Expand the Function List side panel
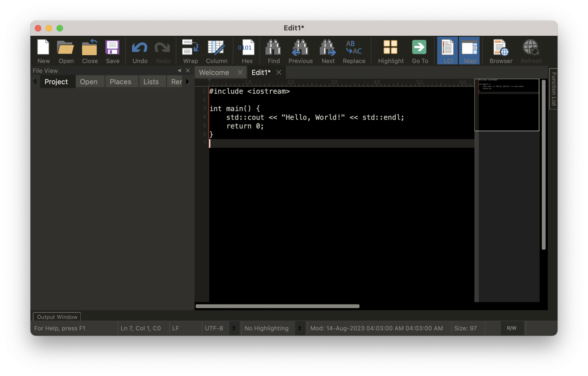This screenshot has height=376, width=588. (x=553, y=89)
